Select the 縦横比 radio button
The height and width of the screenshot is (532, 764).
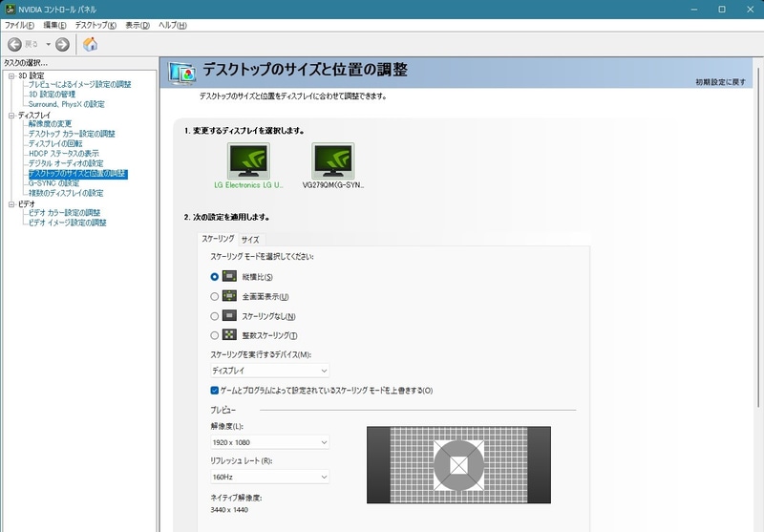[214, 277]
